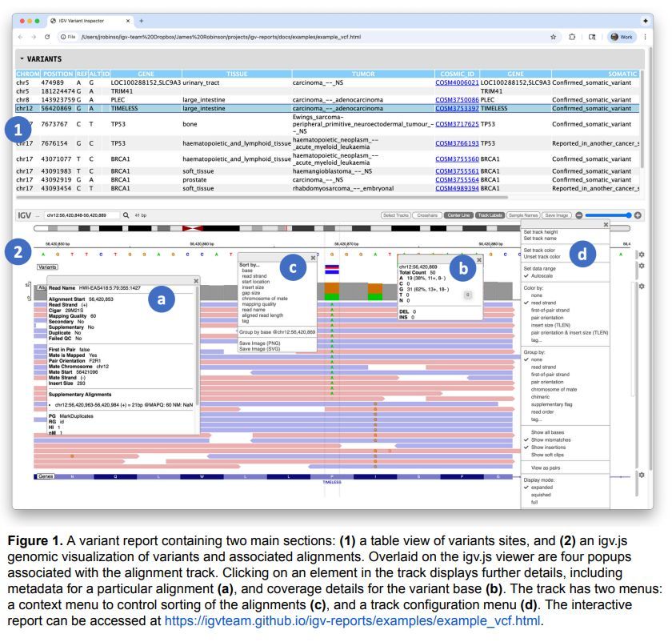Choose Save Image (SVG)
The width and height of the screenshot is (672, 642).
[259, 349]
